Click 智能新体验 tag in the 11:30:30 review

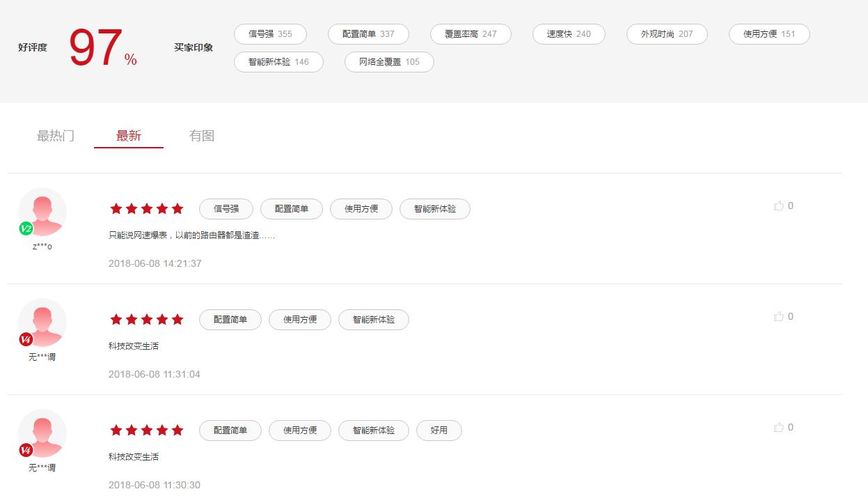[374, 431]
